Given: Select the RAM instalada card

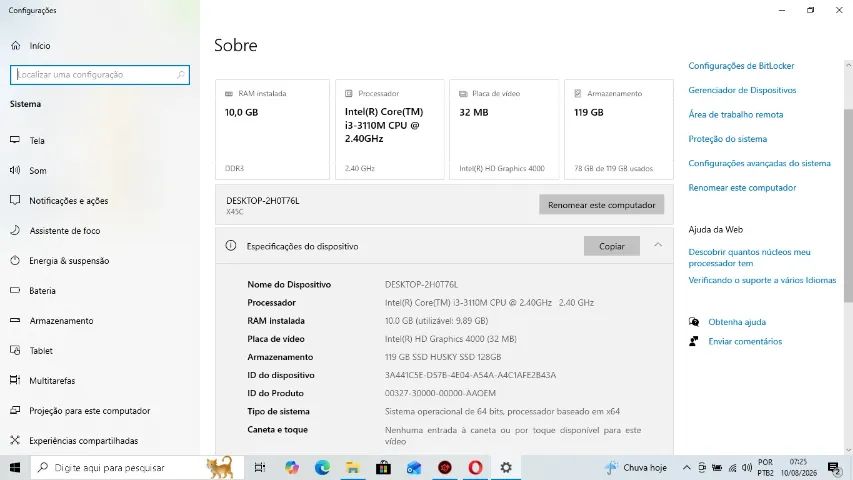Looking at the screenshot, I should (272, 130).
